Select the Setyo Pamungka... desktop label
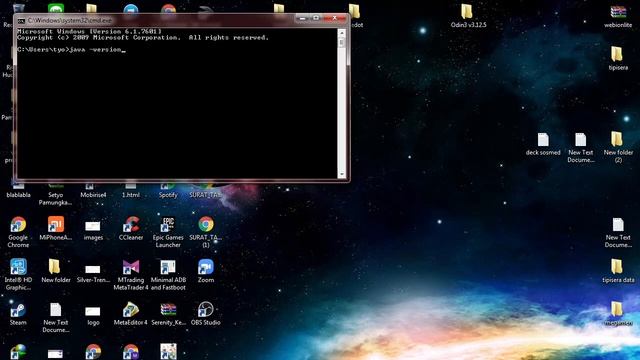The height and width of the screenshot is (360, 640). (x=56, y=199)
